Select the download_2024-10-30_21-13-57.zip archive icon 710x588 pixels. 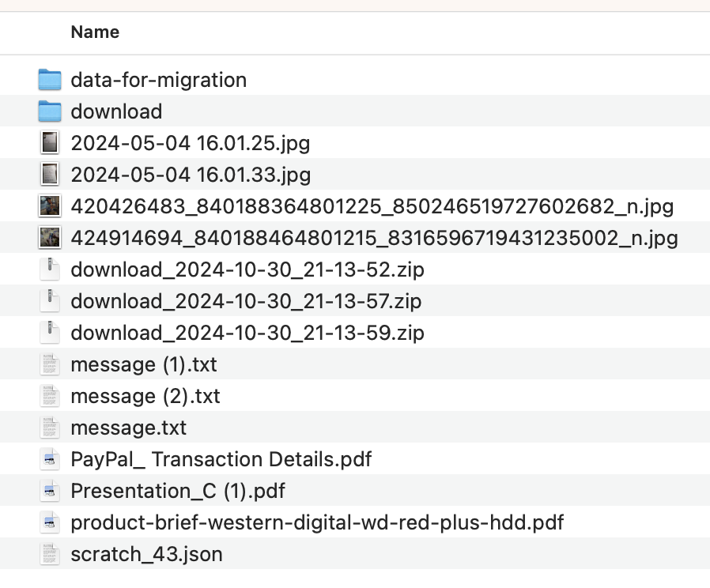50,301
